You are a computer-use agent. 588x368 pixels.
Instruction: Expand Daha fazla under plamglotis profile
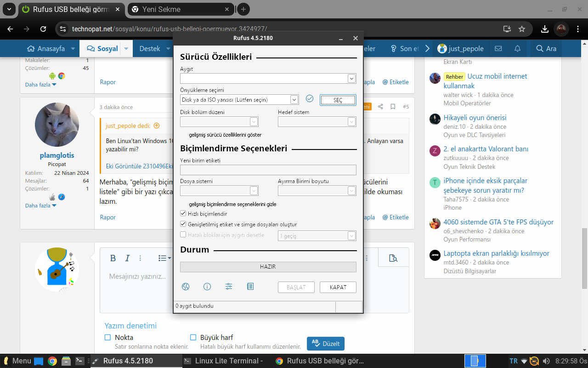click(41, 206)
